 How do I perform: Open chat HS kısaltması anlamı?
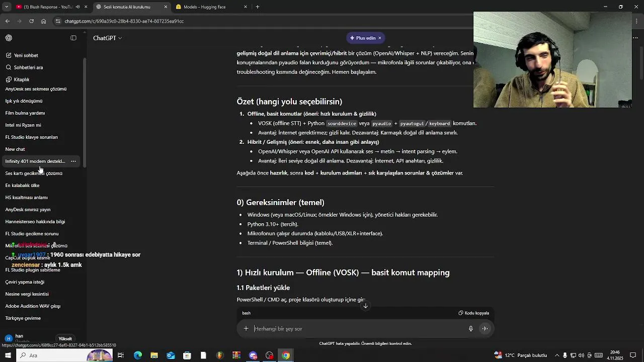click(x=26, y=198)
